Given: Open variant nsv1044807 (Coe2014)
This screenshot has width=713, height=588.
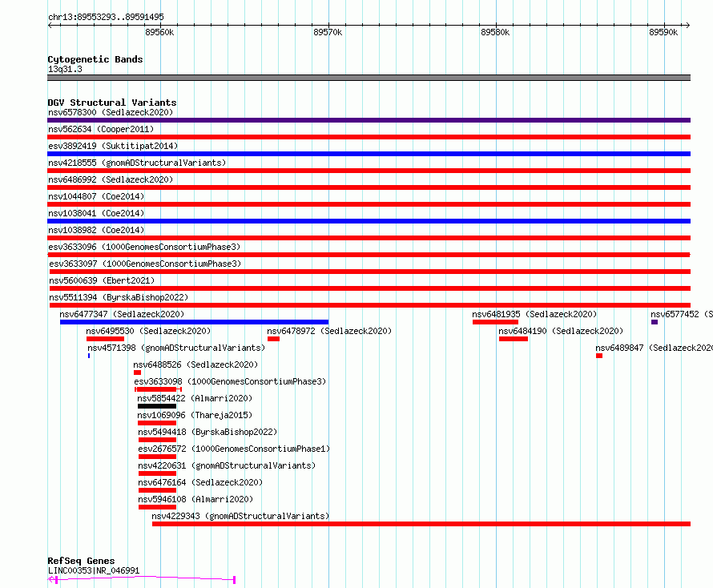Looking at the screenshot, I should [96, 196].
